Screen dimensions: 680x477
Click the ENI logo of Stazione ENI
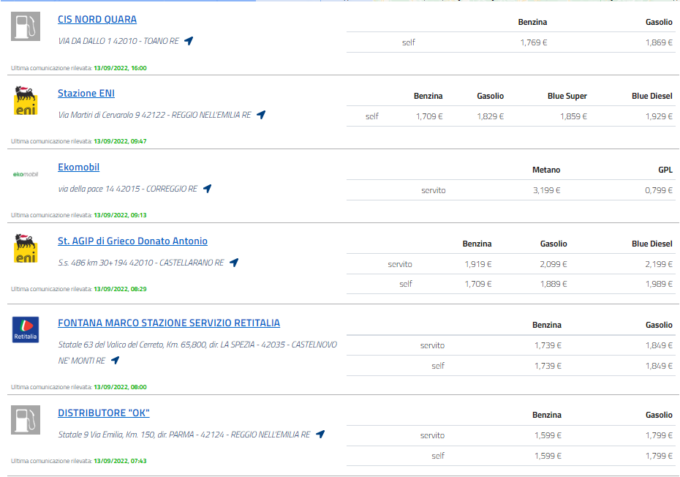pos(26,101)
